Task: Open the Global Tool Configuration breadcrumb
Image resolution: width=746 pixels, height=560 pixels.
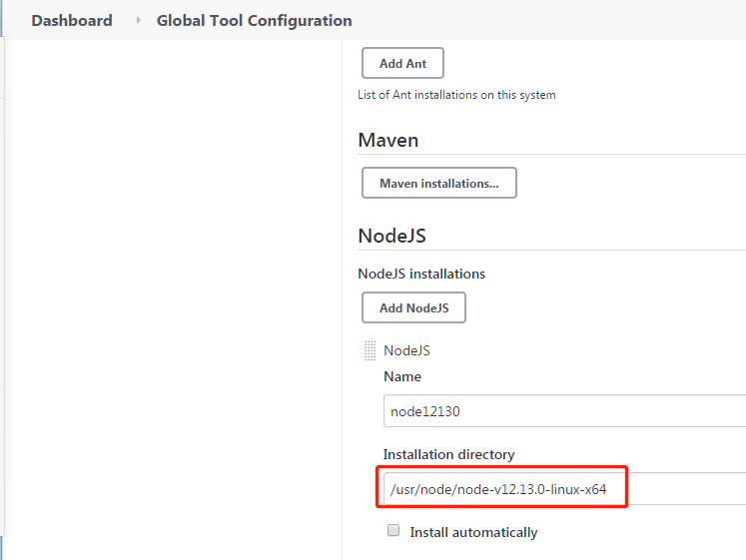Action: pos(254,20)
